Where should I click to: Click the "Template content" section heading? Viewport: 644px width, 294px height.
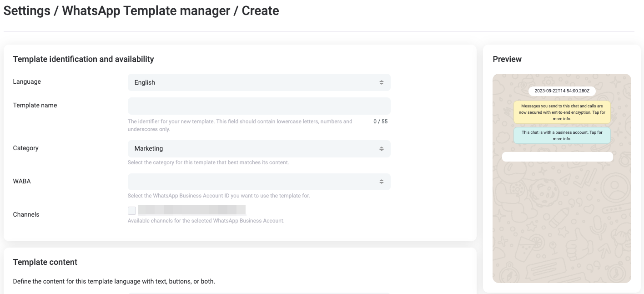45,262
